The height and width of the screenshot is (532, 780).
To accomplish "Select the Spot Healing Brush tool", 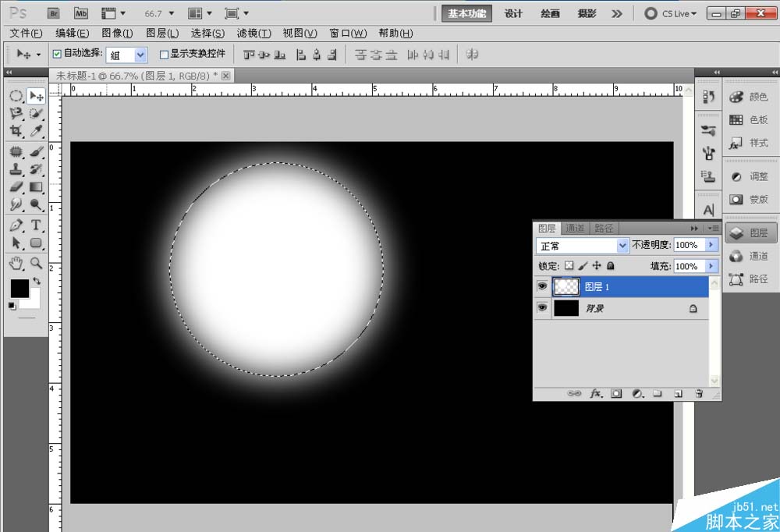I will point(16,152).
